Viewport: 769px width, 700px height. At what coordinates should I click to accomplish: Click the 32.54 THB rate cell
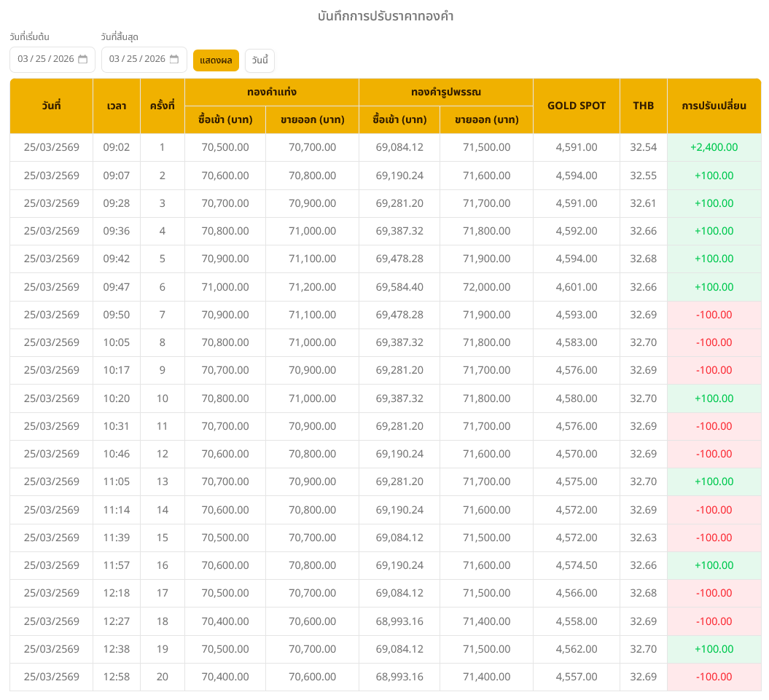point(643,147)
